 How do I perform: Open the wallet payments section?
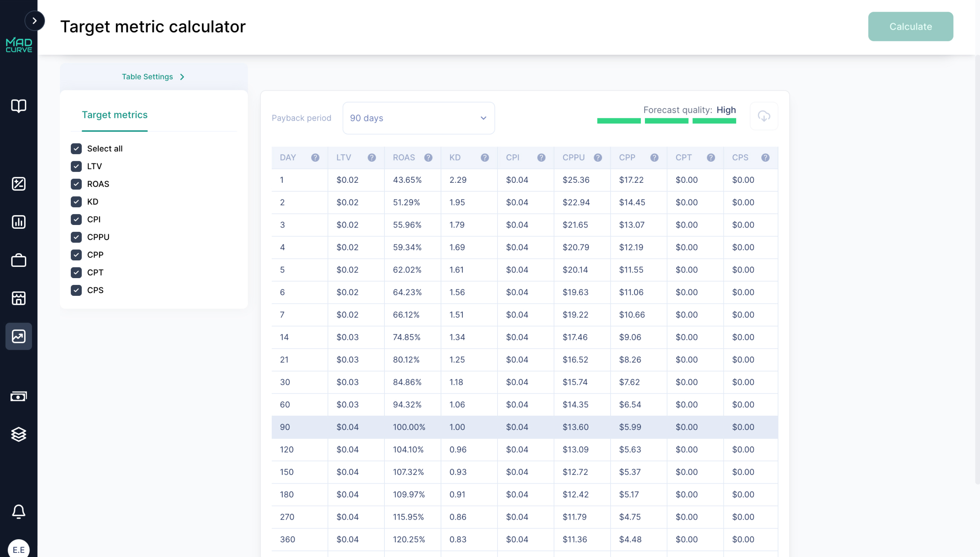tap(19, 396)
